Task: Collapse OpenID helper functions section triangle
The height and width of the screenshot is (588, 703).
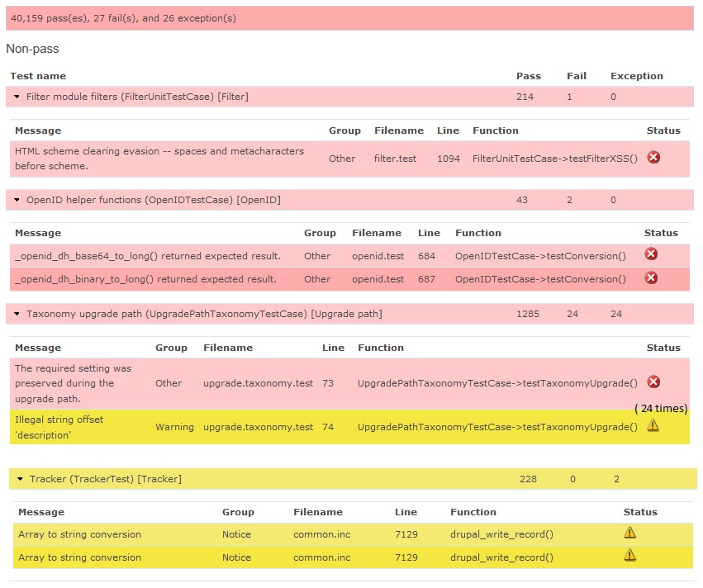Action: click(17, 200)
